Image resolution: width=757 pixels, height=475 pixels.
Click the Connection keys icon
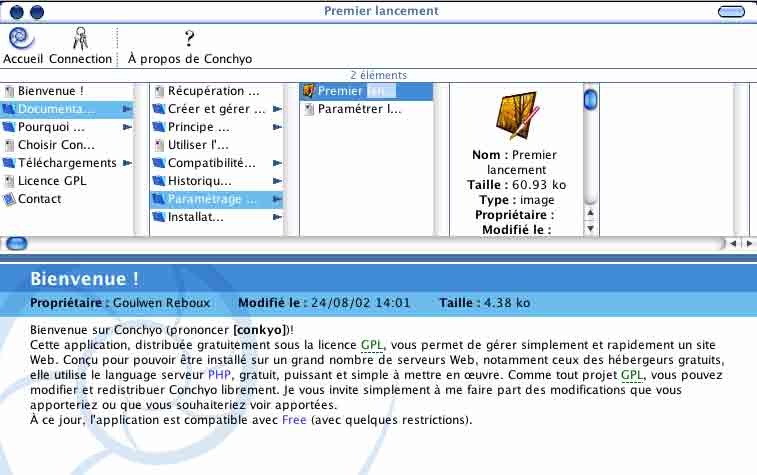[81, 38]
